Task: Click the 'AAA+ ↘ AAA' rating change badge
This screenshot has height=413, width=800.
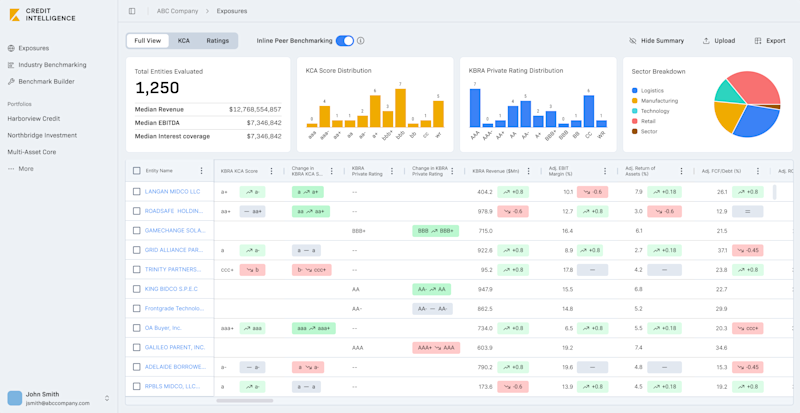Action: point(436,347)
